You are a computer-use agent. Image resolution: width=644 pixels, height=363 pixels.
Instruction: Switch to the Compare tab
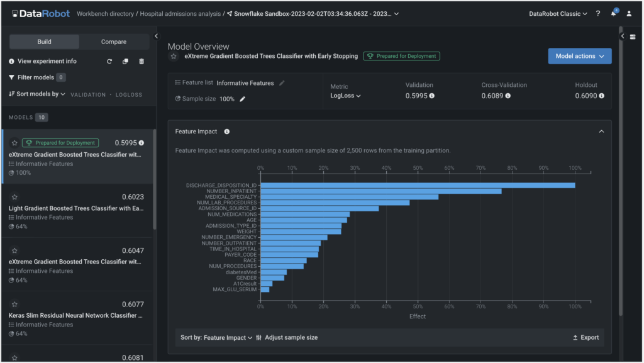(114, 42)
